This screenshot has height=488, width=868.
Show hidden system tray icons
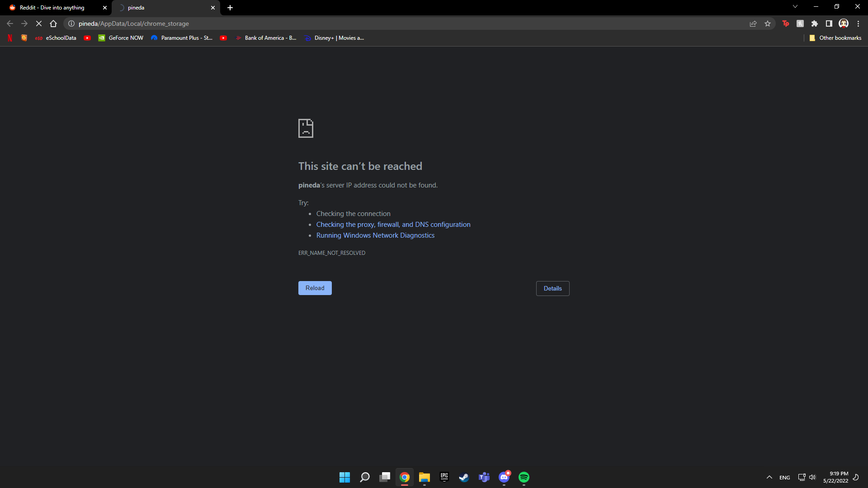[x=769, y=477]
